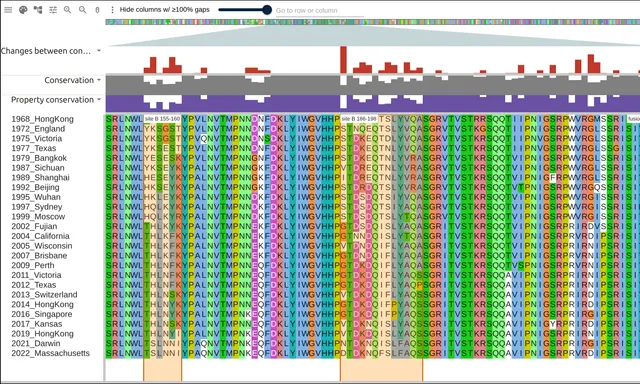The width and height of the screenshot is (640, 384).
Task: Select the 1972_England sequence row
Action: [x=38, y=129]
